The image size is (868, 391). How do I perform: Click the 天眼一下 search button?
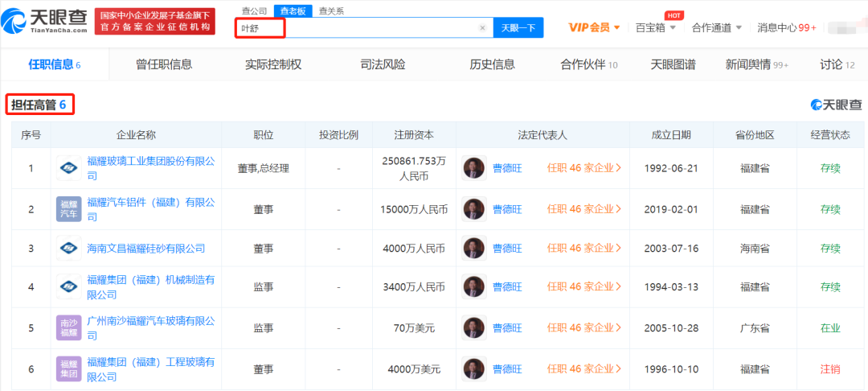tap(518, 27)
